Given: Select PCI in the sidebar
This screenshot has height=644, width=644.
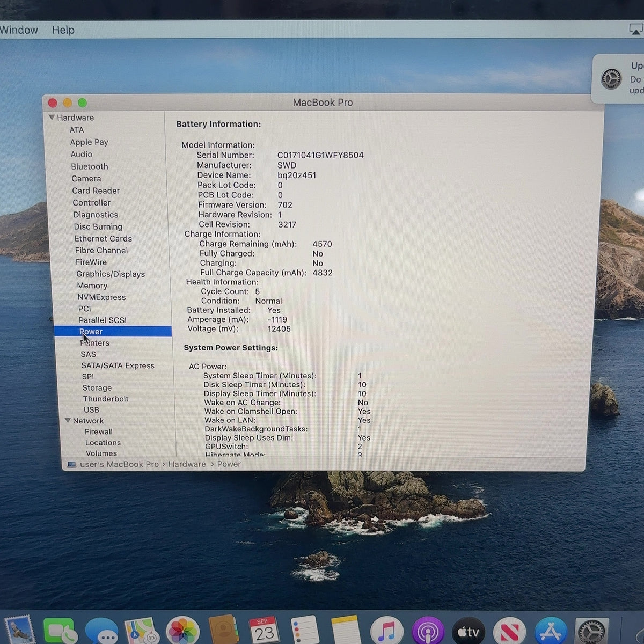Looking at the screenshot, I should [x=85, y=309].
